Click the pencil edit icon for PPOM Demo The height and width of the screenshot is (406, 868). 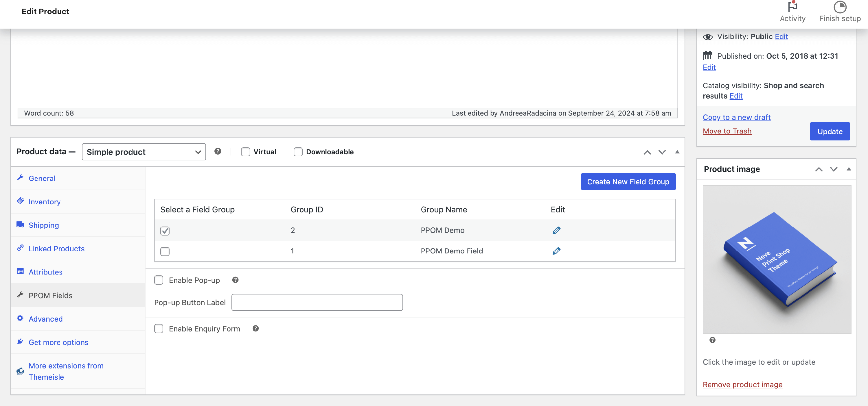[x=556, y=231]
